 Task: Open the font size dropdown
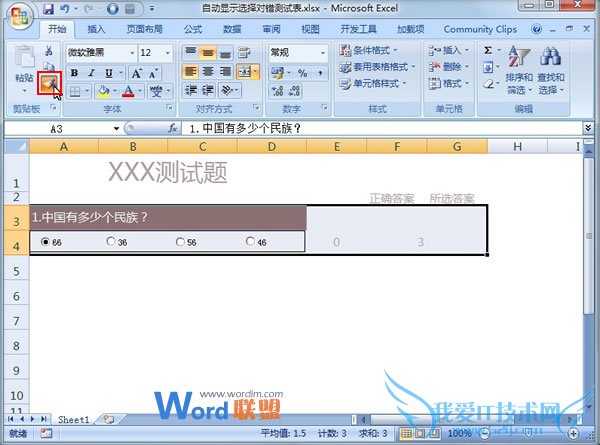pos(168,53)
